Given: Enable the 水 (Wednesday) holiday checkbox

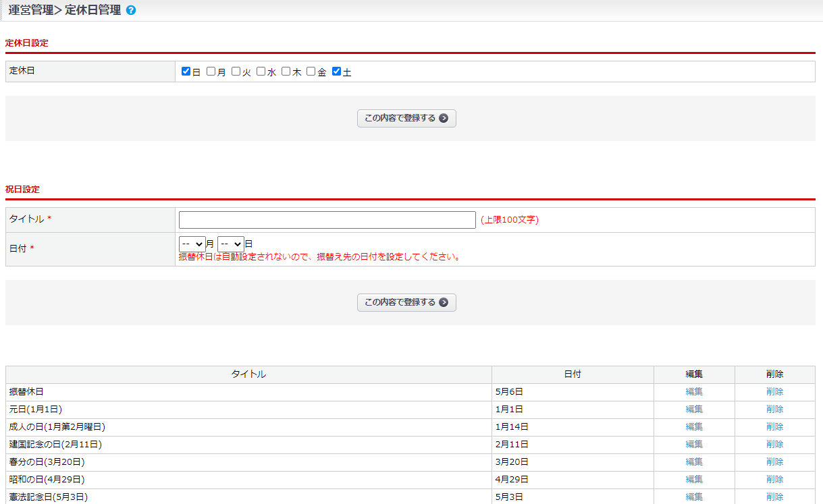Looking at the screenshot, I should [x=261, y=72].
